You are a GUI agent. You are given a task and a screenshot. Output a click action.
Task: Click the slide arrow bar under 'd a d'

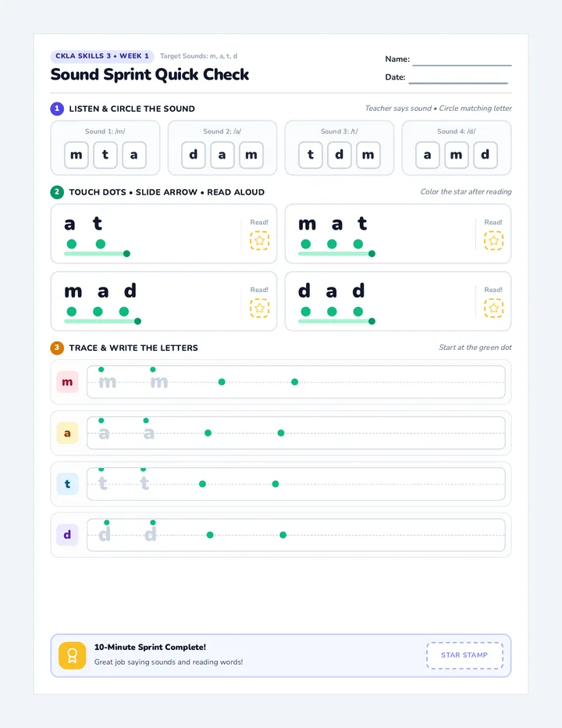[x=336, y=321]
